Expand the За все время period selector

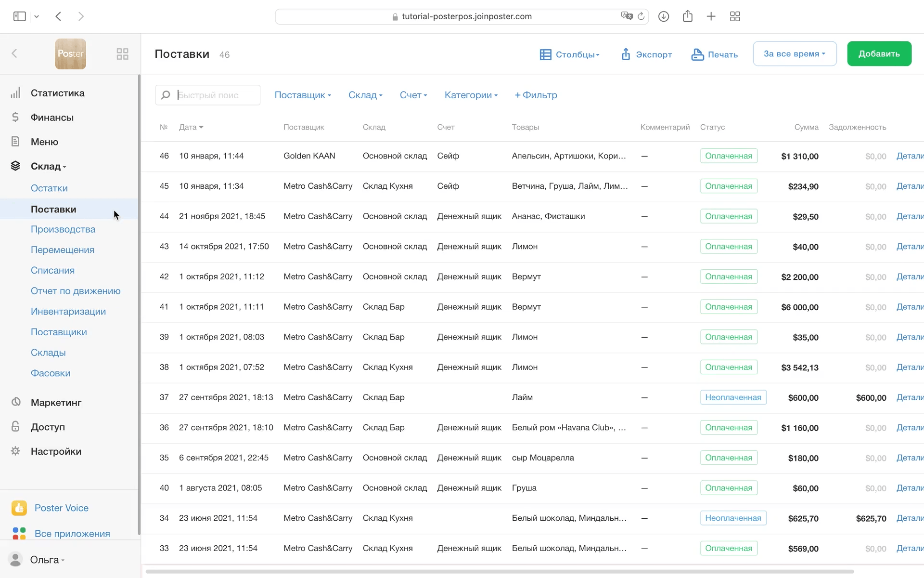(x=794, y=53)
